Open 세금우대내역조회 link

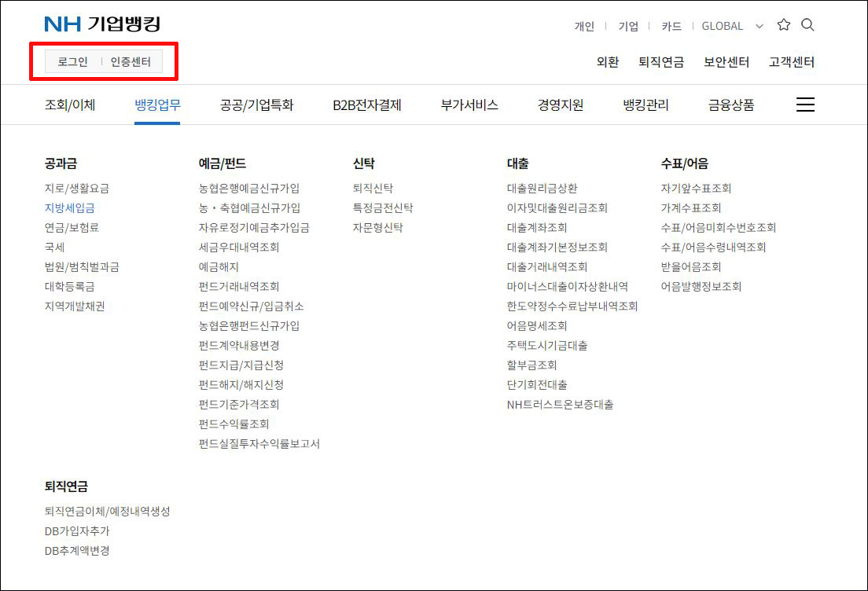[x=239, y=248]
